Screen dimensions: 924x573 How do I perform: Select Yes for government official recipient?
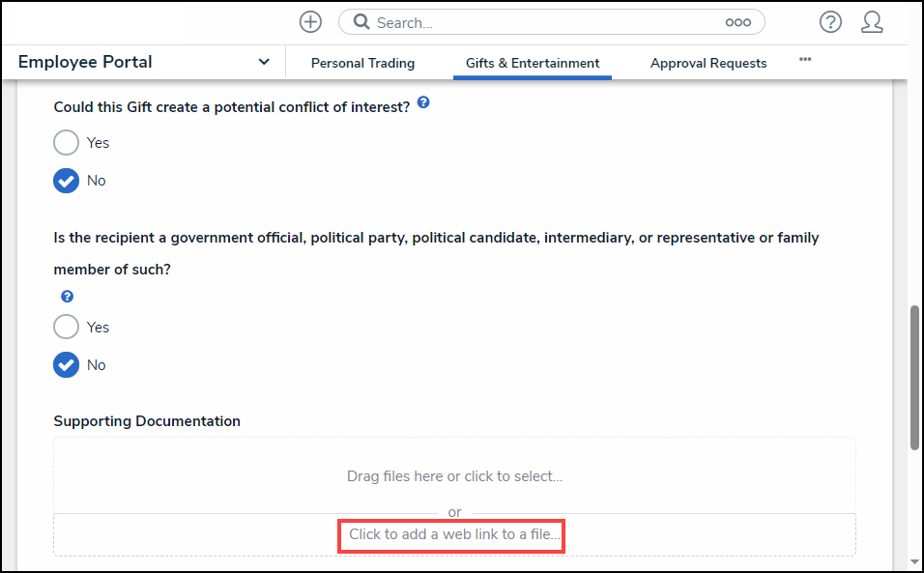pos(67,328)
